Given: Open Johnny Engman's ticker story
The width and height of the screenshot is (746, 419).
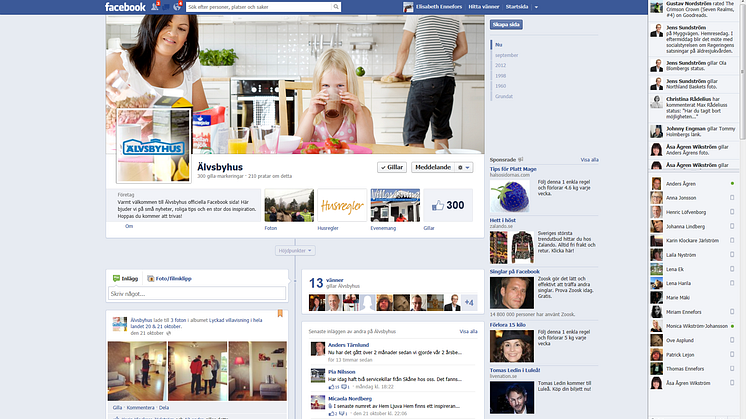Looking at the screenshot, I should pos(693,132).
